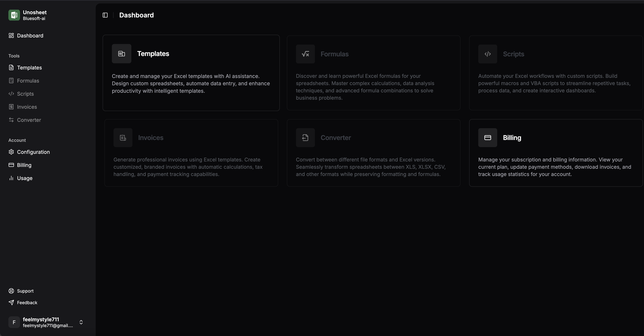The image size is (644, 336).
Task: Click the Formulas square-root icon
Action: tap(305, 54)
